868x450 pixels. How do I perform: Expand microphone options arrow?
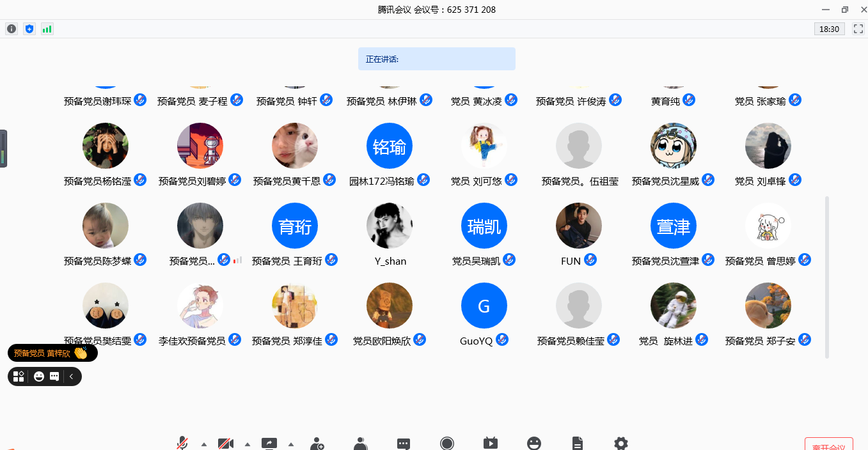point(204,444)
